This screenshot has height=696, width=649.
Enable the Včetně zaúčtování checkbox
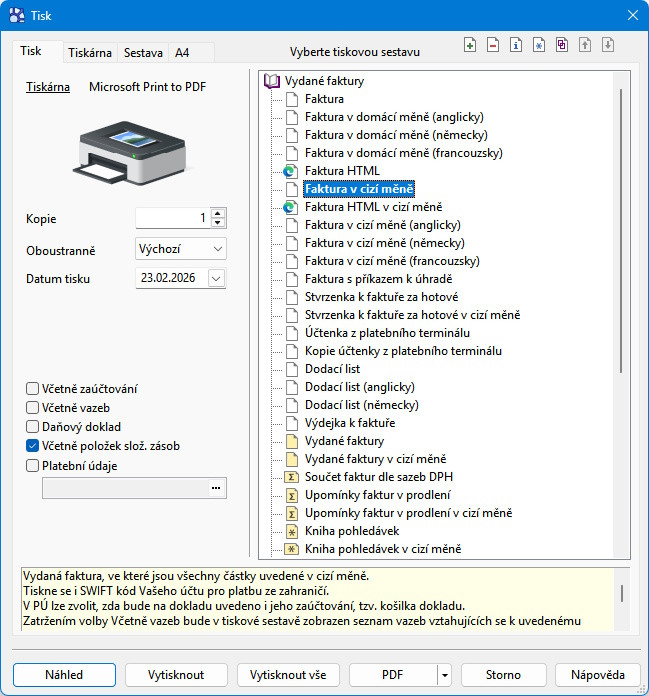point(32,389)
